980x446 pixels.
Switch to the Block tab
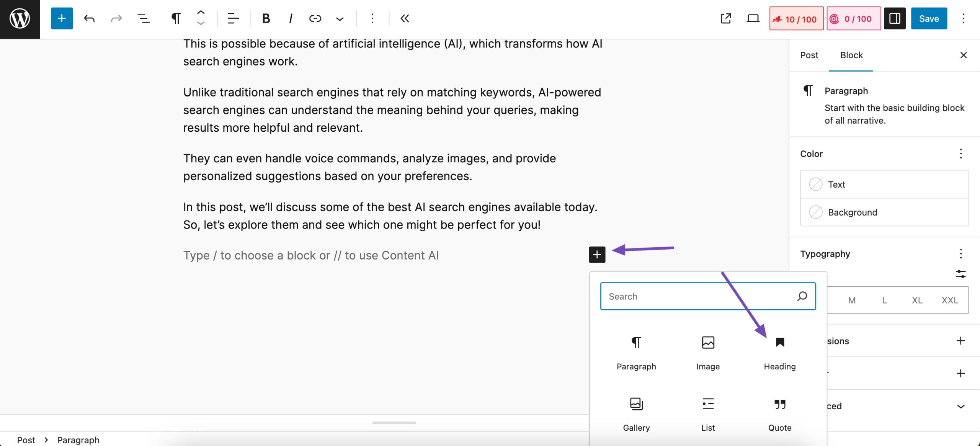click(x=851, y=55)
